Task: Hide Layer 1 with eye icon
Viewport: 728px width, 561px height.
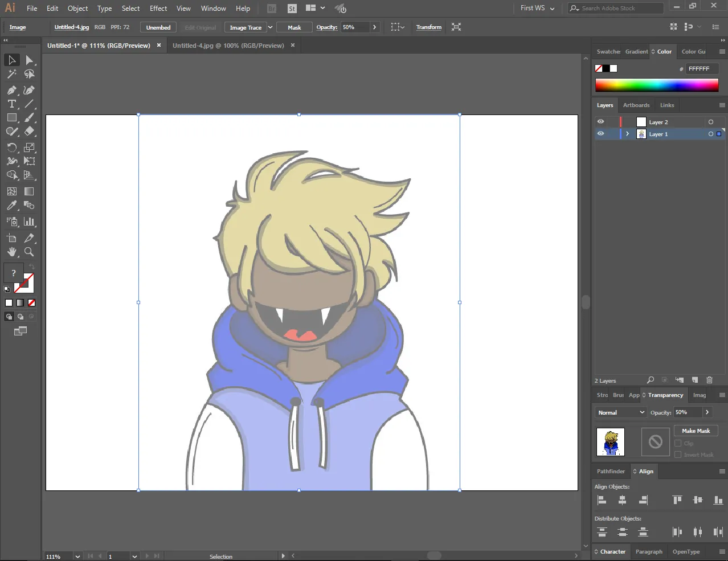Action: pos(600,134)
